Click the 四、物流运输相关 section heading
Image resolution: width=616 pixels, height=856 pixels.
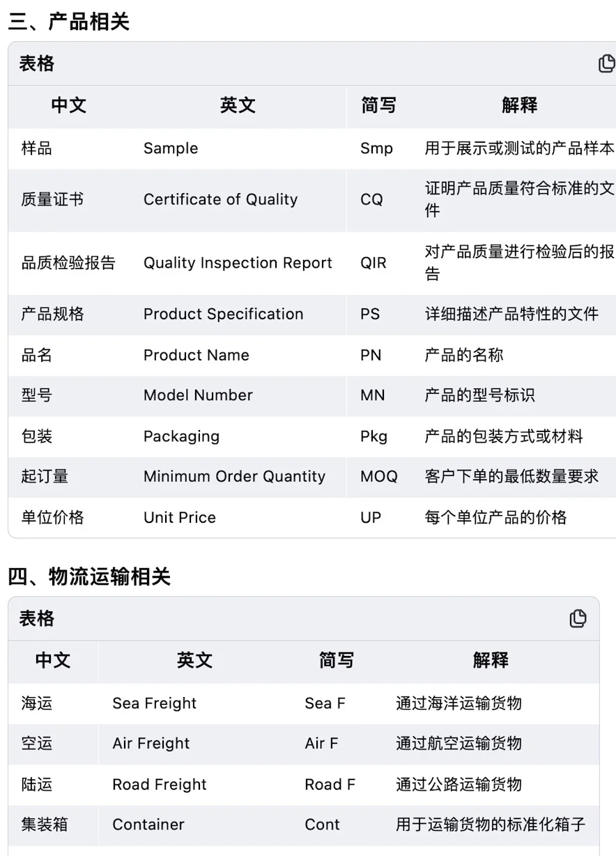[x=88, y=576]
